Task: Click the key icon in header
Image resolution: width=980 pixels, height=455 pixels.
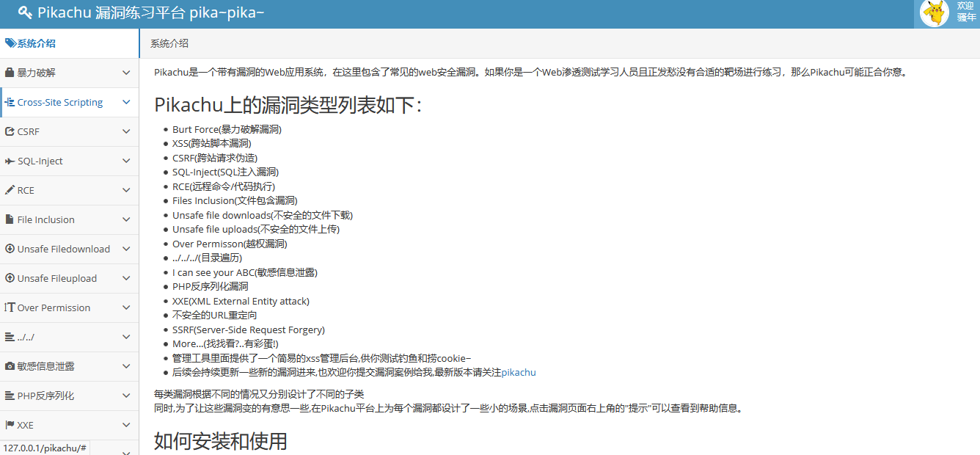Action: tap(25, 12)
